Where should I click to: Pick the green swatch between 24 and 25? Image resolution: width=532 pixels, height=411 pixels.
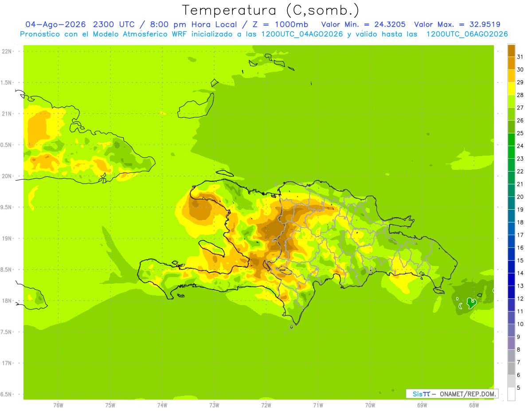tap(511, 139)
